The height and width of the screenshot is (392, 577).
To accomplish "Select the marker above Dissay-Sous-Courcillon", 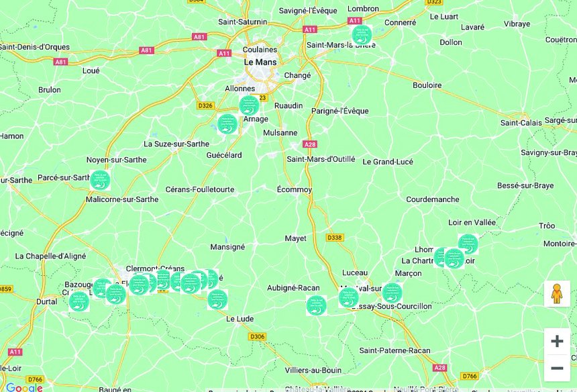I will 392,293.
